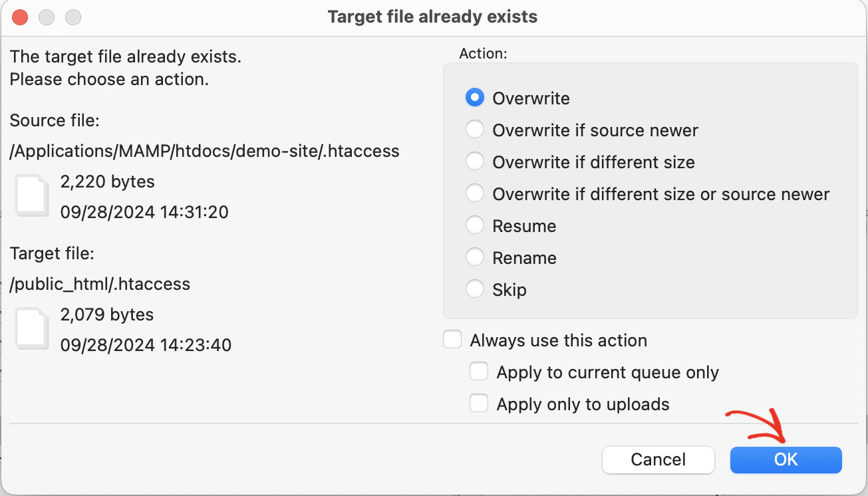The image size is (868, 496).
Task: Click the Source file: label
Action: click(x=55, y=120)
